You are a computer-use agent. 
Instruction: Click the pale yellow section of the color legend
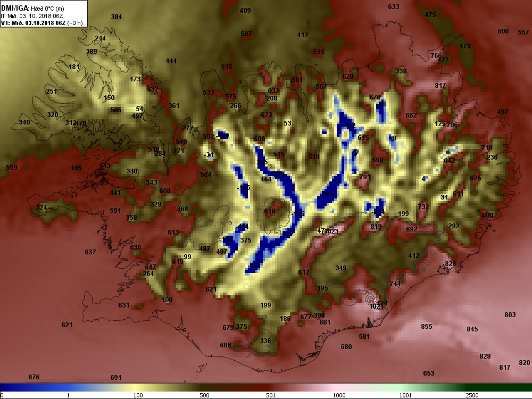(x=136, y=387)
